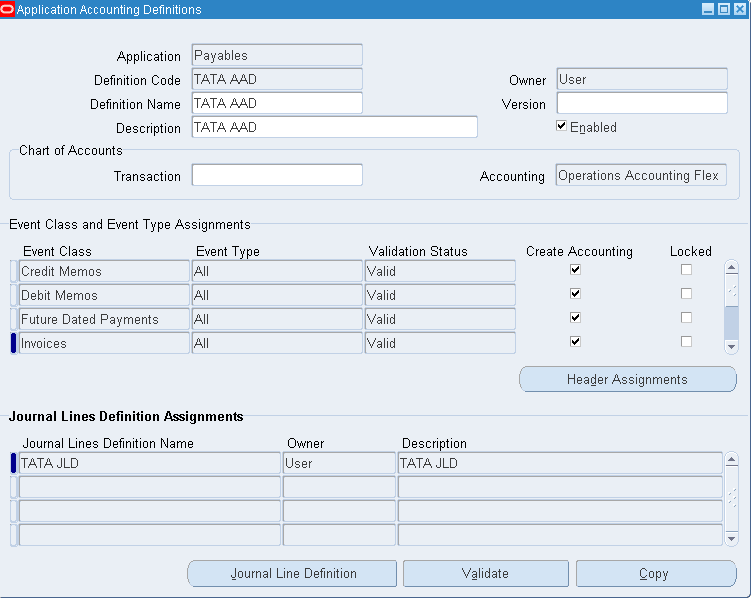Click the Journal Line Definition button
This screenshot has width=752, height=598.
click(293, 574)
